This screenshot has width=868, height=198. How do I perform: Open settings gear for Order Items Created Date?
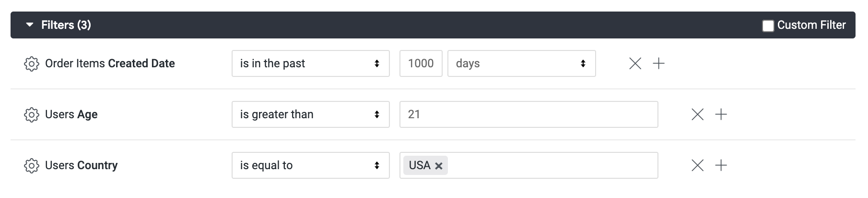point(31,63)
